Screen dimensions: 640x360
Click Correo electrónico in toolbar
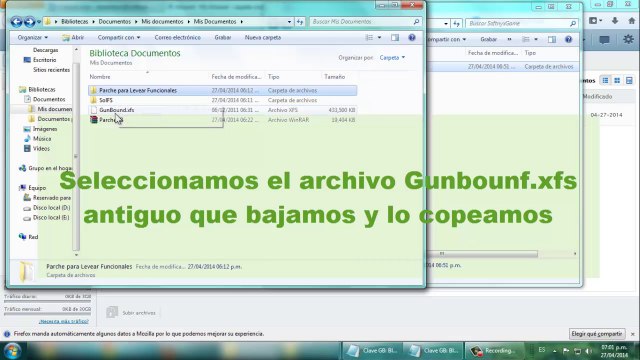point(178,38)
